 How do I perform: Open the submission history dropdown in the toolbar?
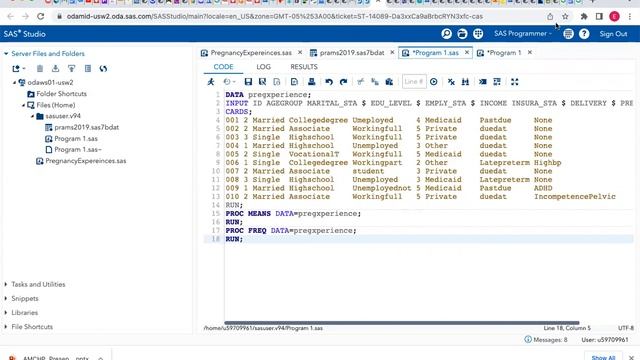(x=229, y=82)
